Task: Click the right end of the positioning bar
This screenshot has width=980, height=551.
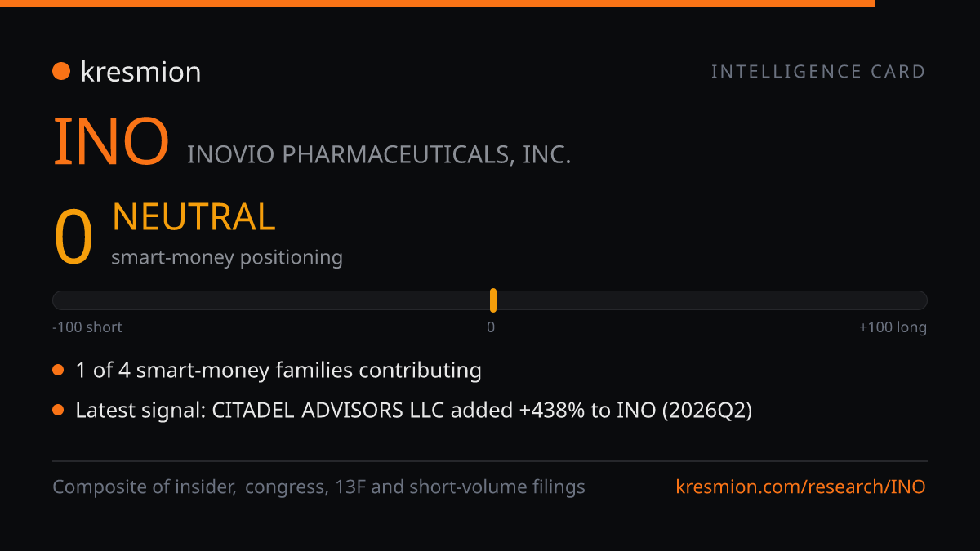Action: click(x=920, y=300)
